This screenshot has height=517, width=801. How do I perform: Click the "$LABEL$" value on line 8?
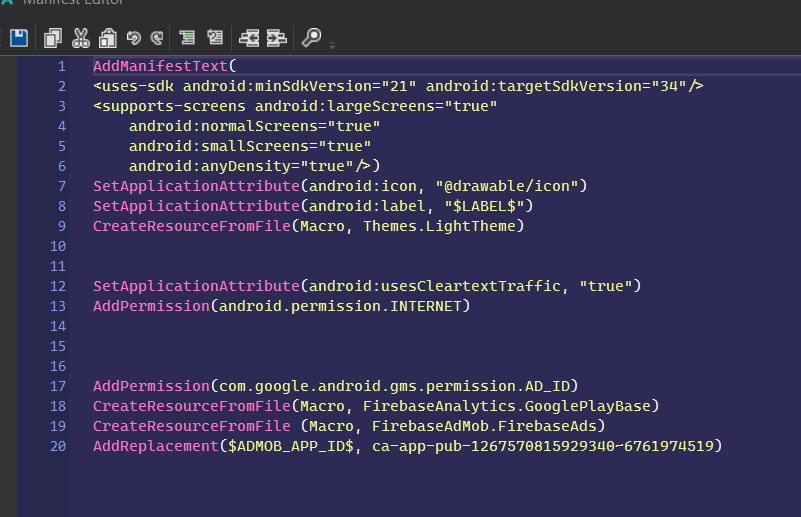(x=484, y=206)
